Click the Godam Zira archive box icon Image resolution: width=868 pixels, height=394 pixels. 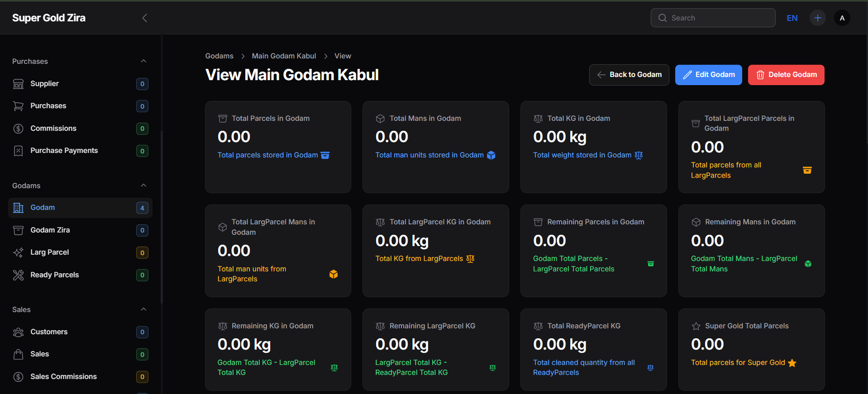tap(18, 230)
